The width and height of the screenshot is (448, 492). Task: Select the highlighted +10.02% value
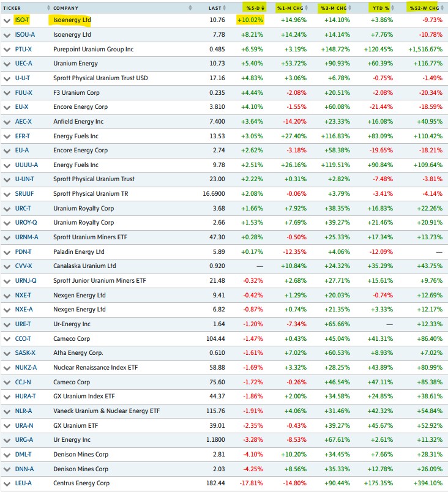pos(250,20)
